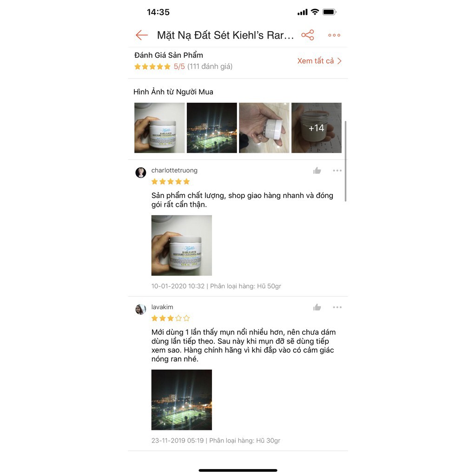Open the three-dot menu in header
The width and height of the screenshot is (476, 476).
click(334, 35)
